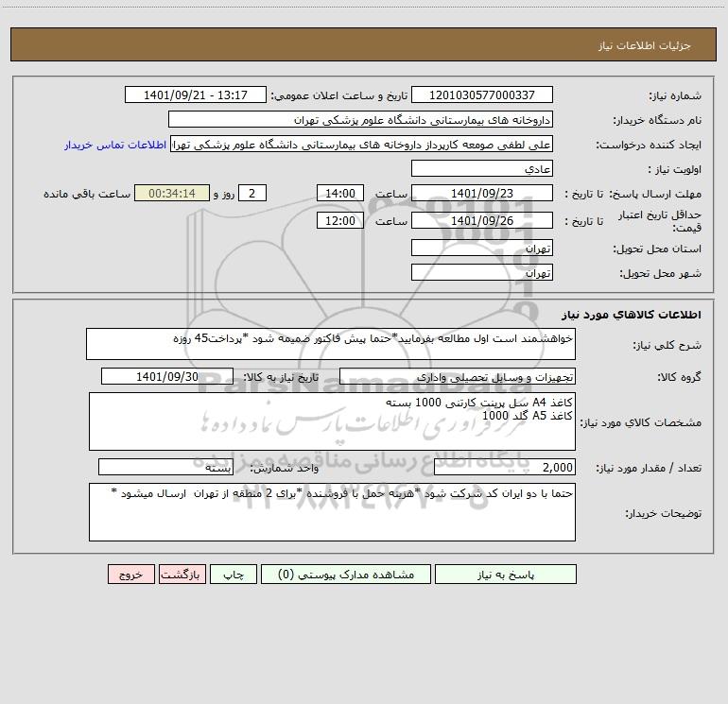Click the request creator field علی لطفی صومعه

[362, 144]
